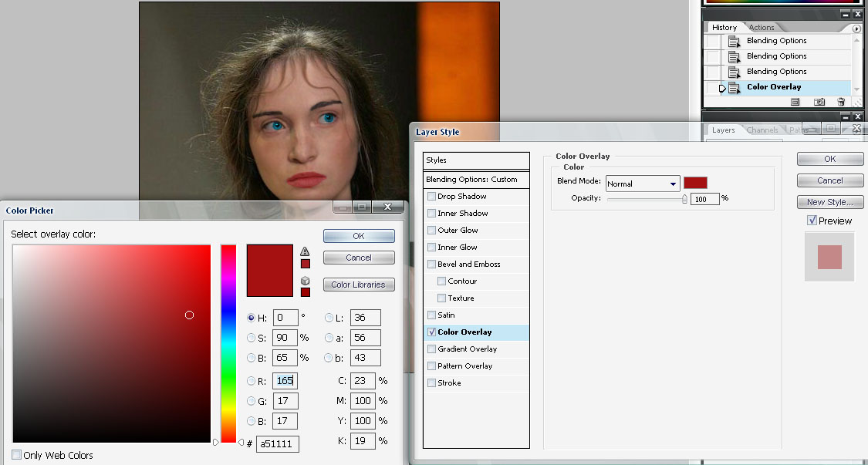Viewport: 868px width, 465px height.
Task: Click the Color Overlay history state icon
Action: pyautogui.click(x=734, y=87)
